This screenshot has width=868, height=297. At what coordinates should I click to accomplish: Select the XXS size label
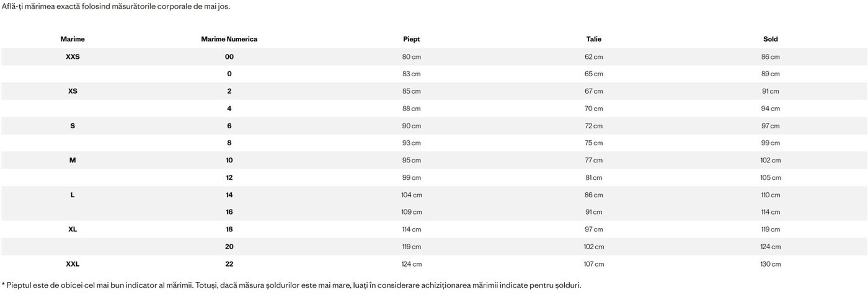(x=73, y=56)
